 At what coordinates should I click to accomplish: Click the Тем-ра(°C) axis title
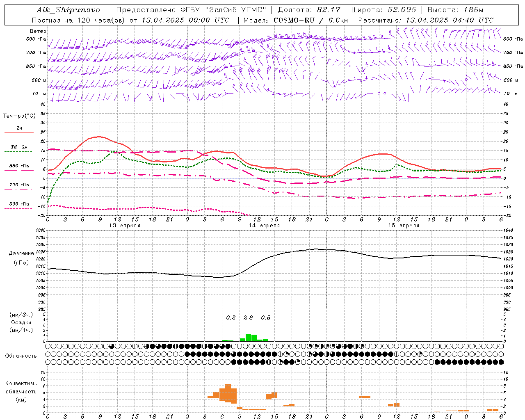[x=19, y=116]
